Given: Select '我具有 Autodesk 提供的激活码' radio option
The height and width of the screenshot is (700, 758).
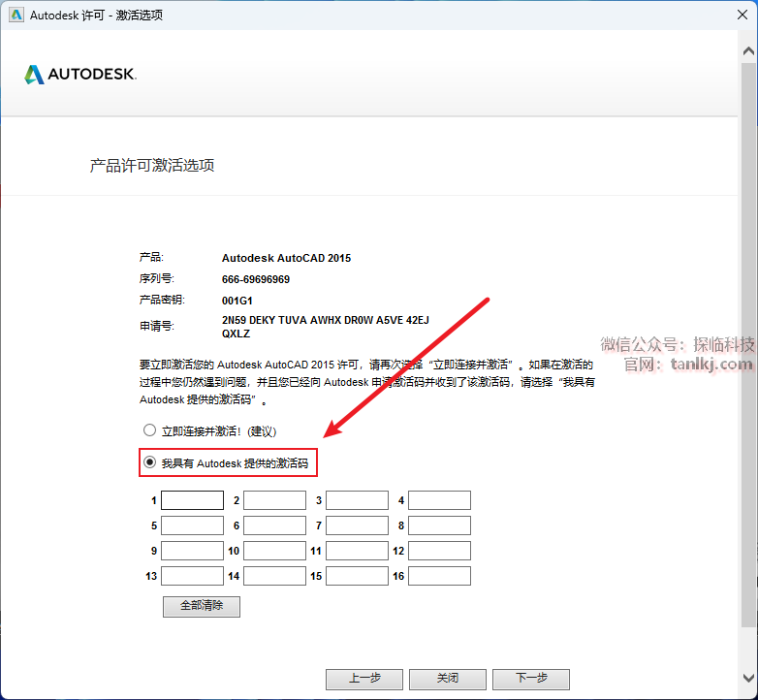Looking at the screenshot, I should (x=149, y=462).
